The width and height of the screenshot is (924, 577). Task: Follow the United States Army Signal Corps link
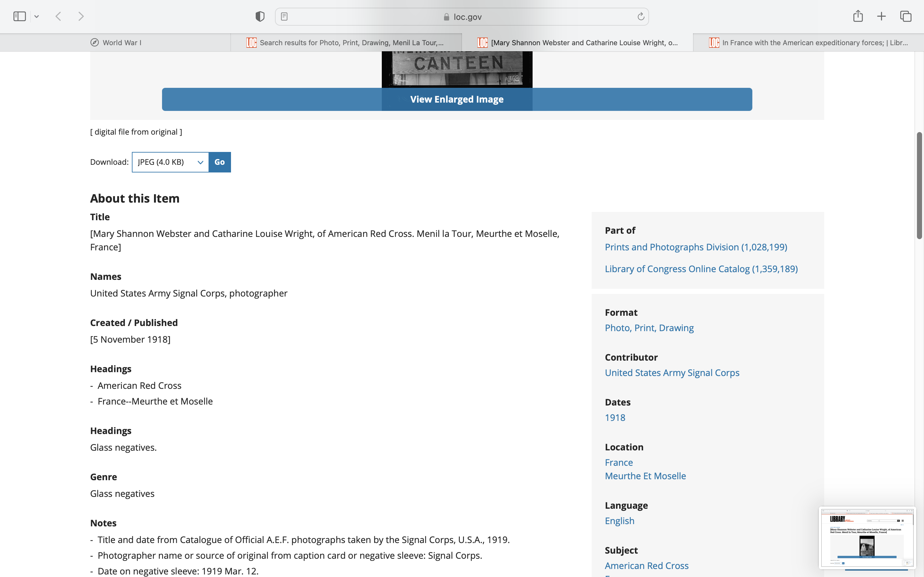[x=672, y=372]
